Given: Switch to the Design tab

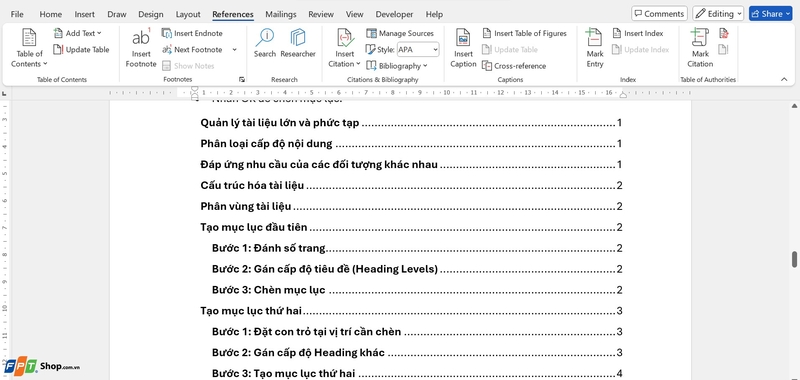Looking at the screenshot, I should pyautogui.click(x=151, y=14).
